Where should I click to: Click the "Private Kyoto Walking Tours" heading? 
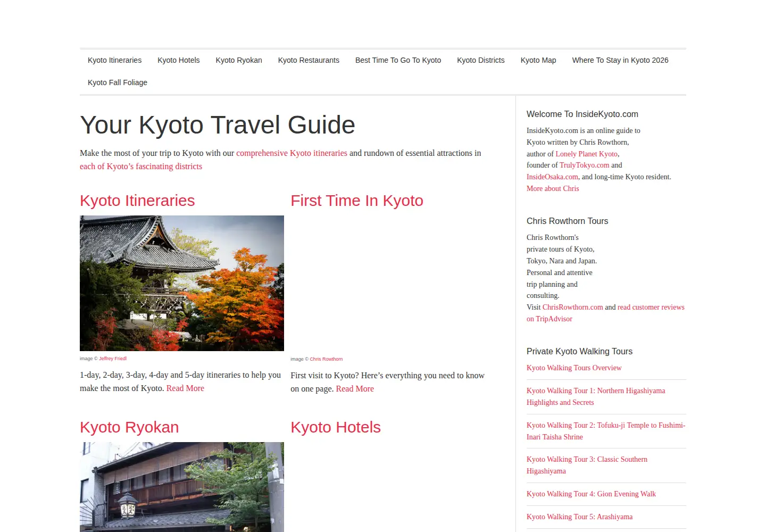(x=579, y=351)
